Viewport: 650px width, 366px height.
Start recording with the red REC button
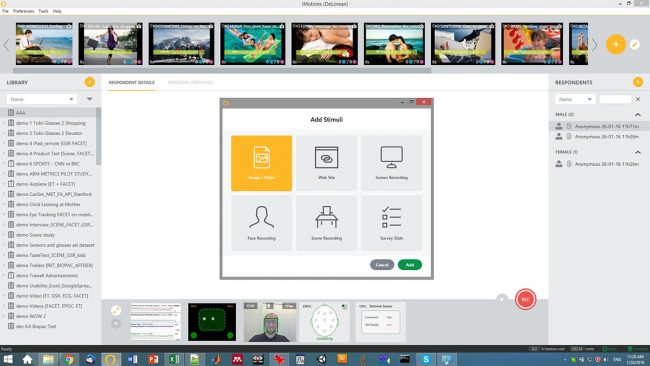(525, 299)
